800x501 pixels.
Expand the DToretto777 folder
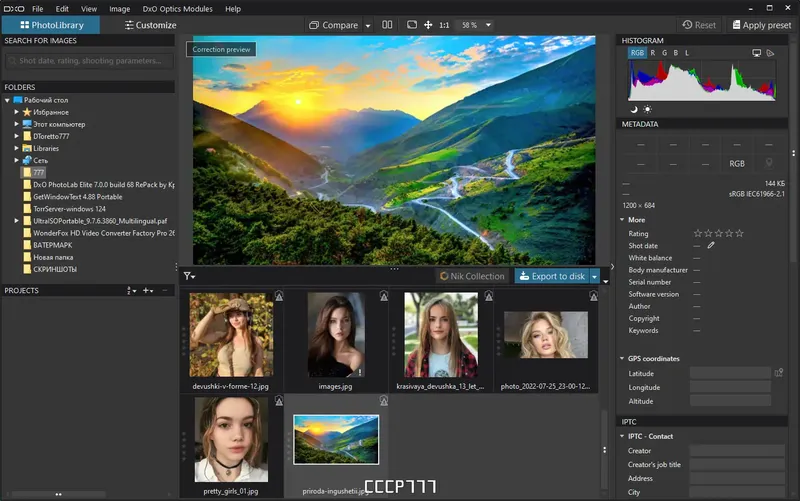pyautogui.click(x=16, y=136)
